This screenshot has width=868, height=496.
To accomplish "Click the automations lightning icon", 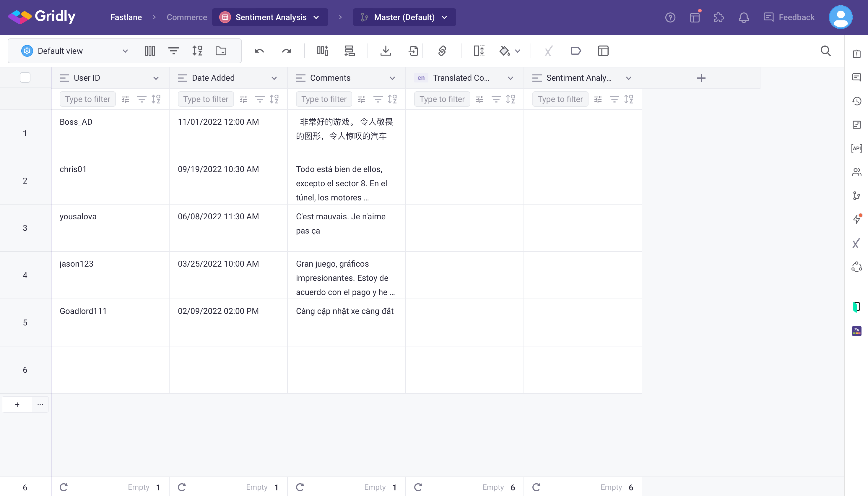I will click(x=856, y=219).
